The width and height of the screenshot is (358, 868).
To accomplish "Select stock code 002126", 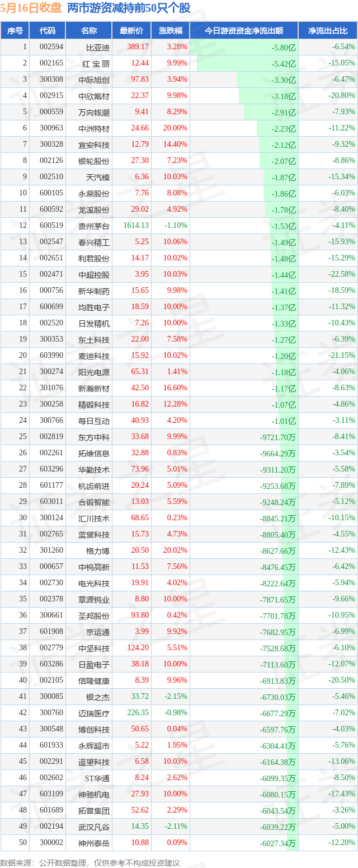I will (51, 161).
